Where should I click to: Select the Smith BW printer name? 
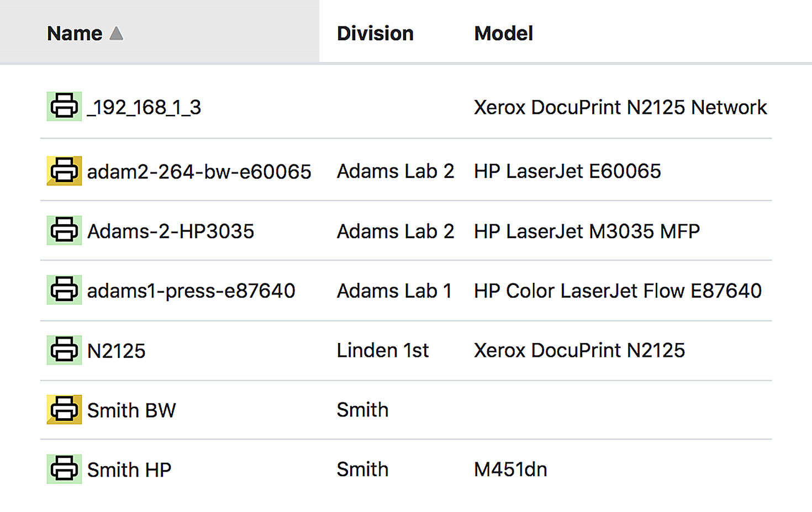pyautogui.click(x=131, y=410)
